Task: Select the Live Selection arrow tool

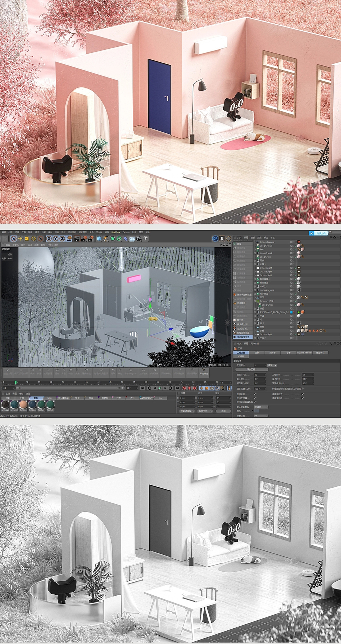Action: 13,239
